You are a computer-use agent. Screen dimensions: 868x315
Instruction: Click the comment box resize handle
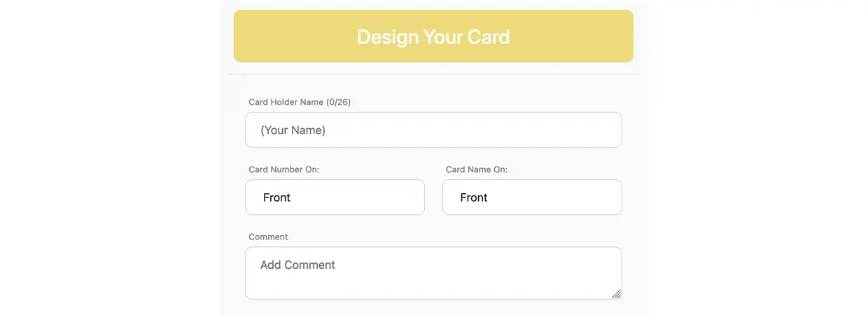click(x=616, y=294)
